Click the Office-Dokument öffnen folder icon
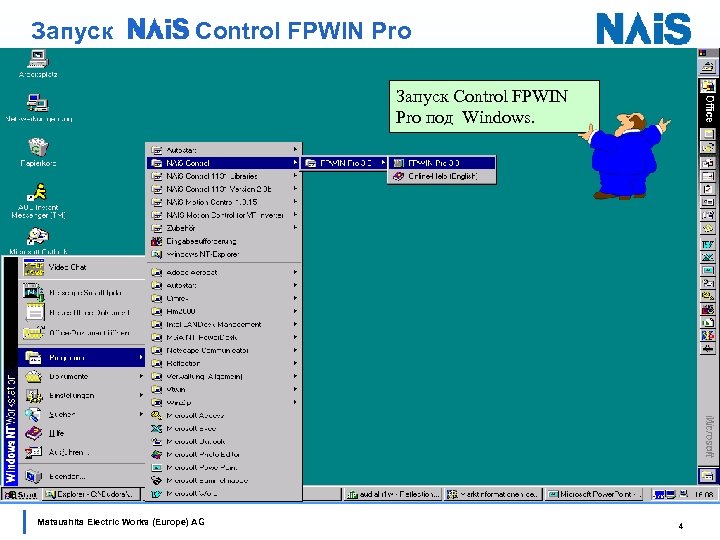 pyautogui.click(x=34, y=332)
